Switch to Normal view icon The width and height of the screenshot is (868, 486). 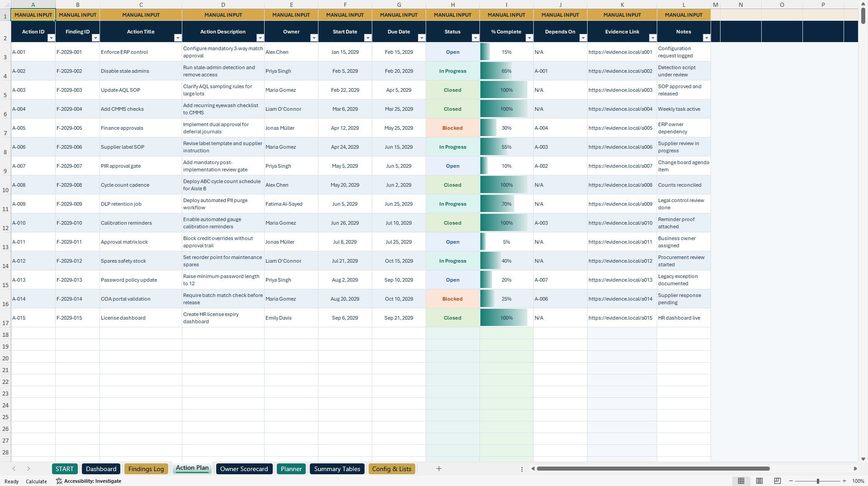741,481
